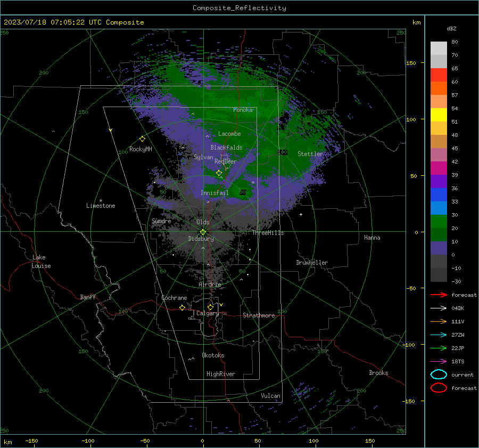Image resolution: width=479 pixels, height=448 pixels.
Task: Click the Didsbury city label
Action: pos(201,239)
